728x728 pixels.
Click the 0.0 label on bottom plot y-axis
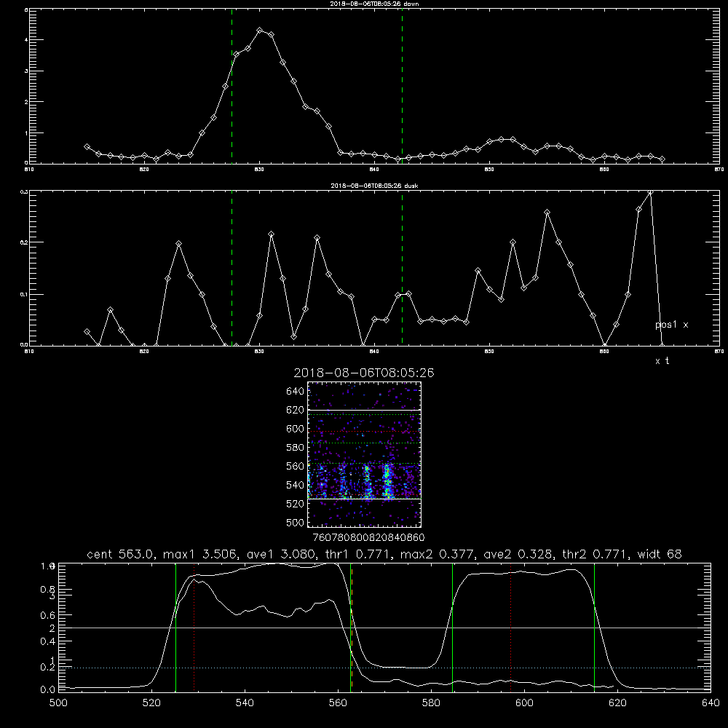(x=47, y=690)
